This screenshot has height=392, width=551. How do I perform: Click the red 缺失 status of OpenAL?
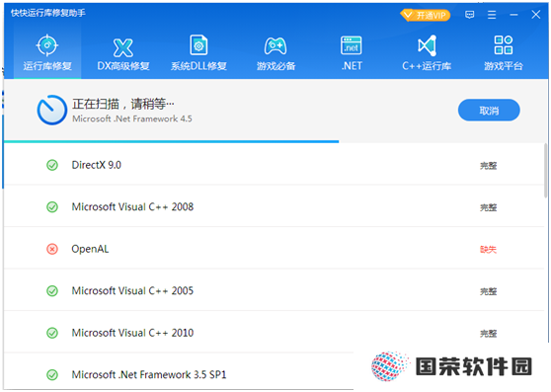point(489,250)
